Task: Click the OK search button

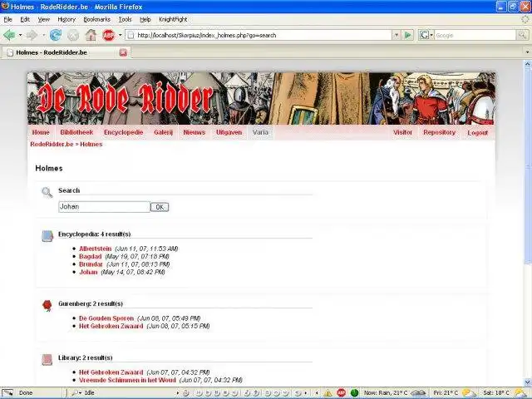Action: point(160,207)
